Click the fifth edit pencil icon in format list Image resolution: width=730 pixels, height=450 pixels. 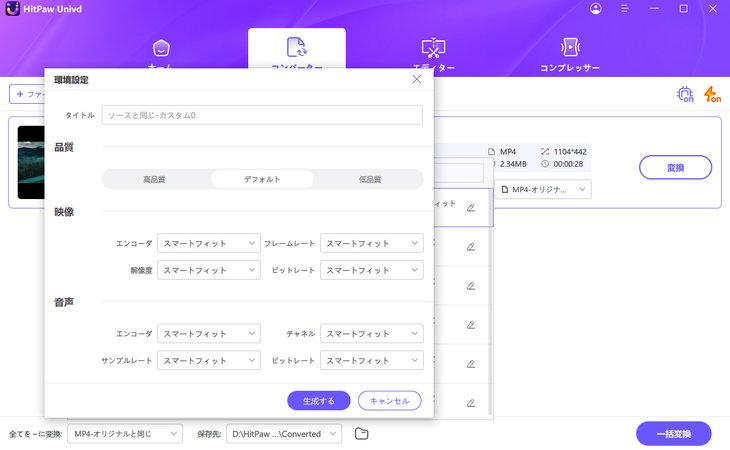point(471,364)
